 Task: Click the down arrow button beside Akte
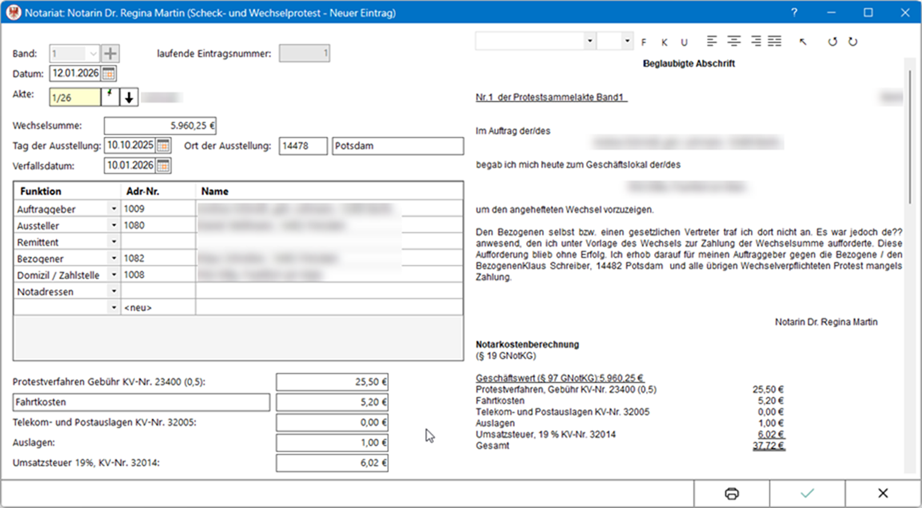pos(129,97)
